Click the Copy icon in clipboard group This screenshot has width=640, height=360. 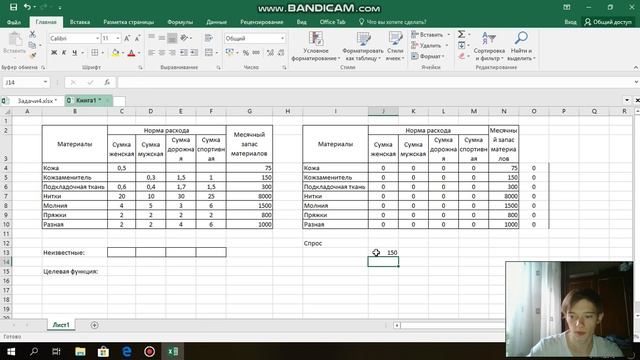coord(32,45)
